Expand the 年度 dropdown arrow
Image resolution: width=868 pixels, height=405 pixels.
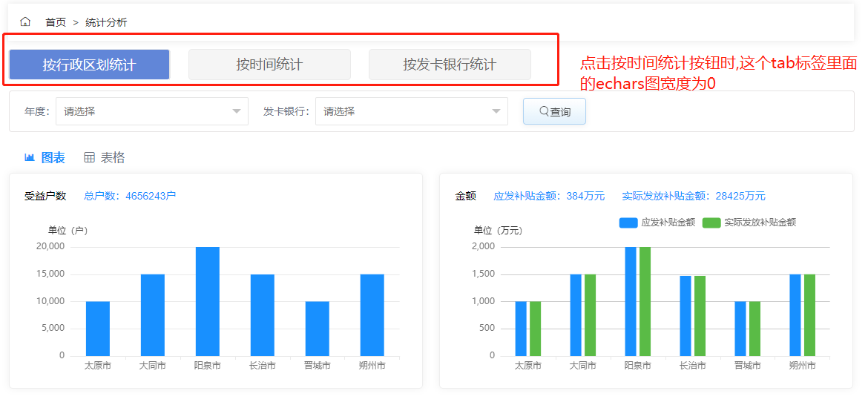tap(237, 111)
